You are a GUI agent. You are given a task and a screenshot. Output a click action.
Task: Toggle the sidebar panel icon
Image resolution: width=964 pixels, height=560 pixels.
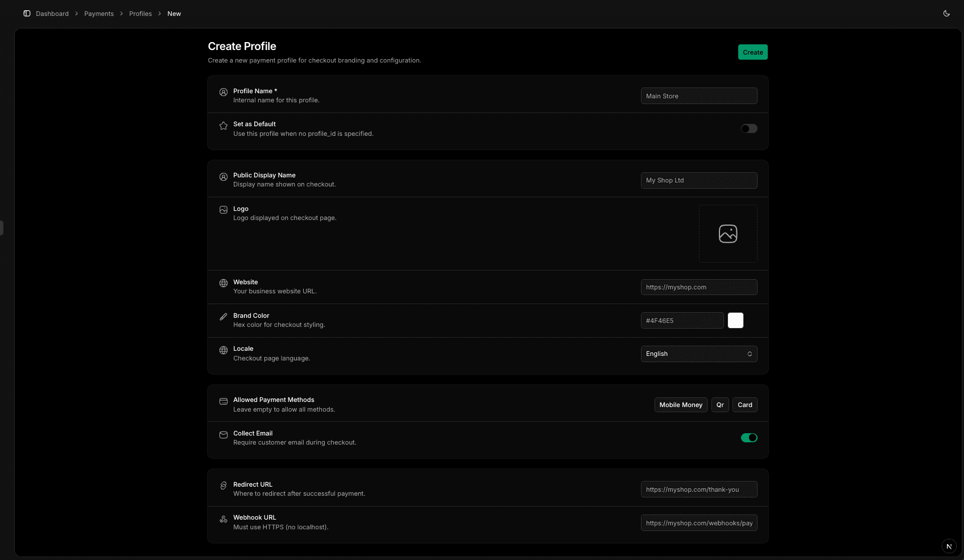[27, 14]
